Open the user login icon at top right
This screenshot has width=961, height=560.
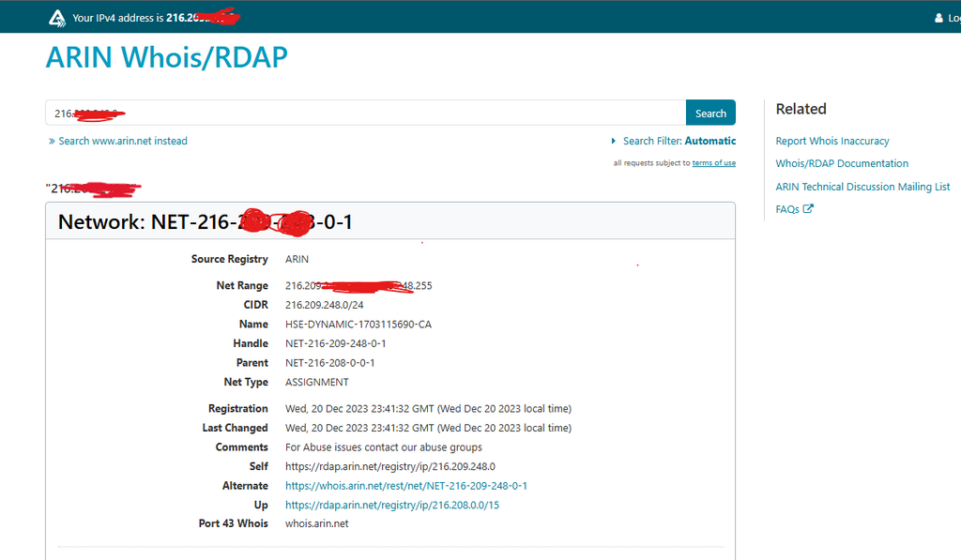point(938,18)
